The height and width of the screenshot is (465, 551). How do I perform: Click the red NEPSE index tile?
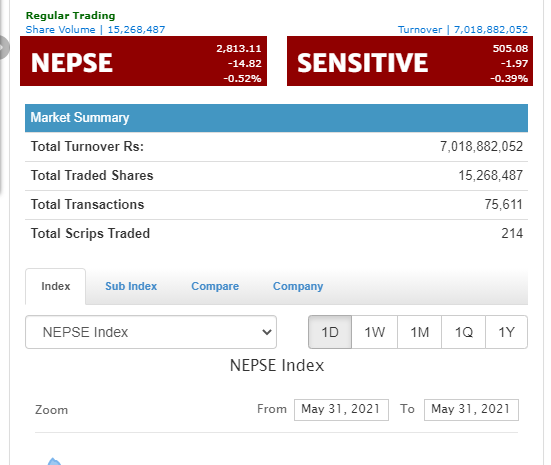[x=143, y=61]
